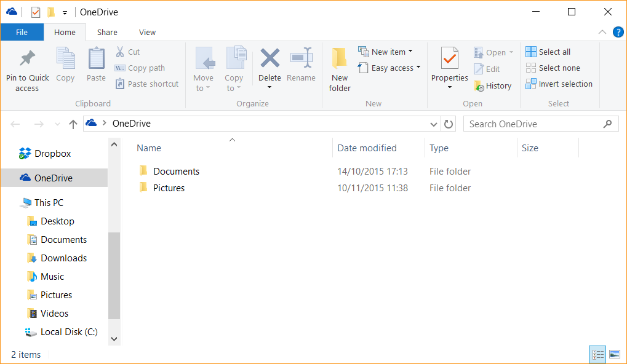
Task: Click Select none
Action: pyautogui.click(x=553, y=68)
